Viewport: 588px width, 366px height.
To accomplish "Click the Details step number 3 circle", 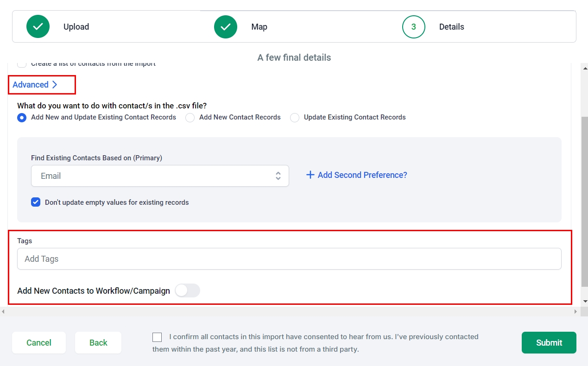I will (413, 27).
